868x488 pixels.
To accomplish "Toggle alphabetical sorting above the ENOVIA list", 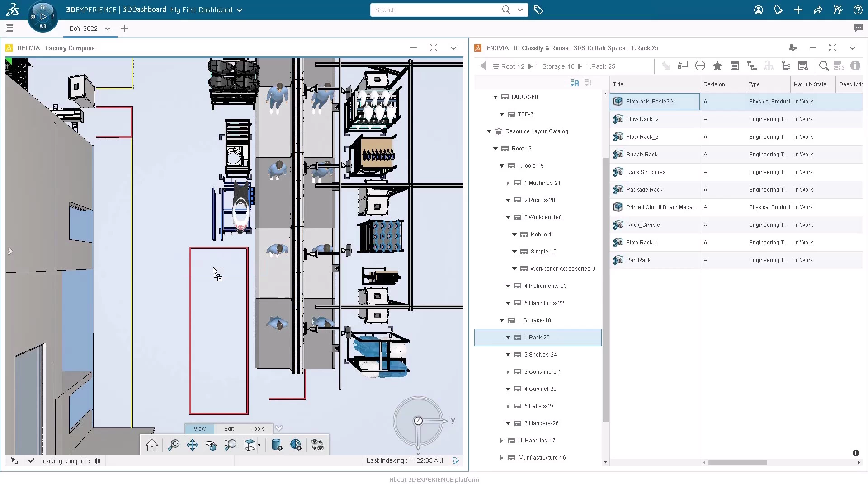I will (575, 83).
